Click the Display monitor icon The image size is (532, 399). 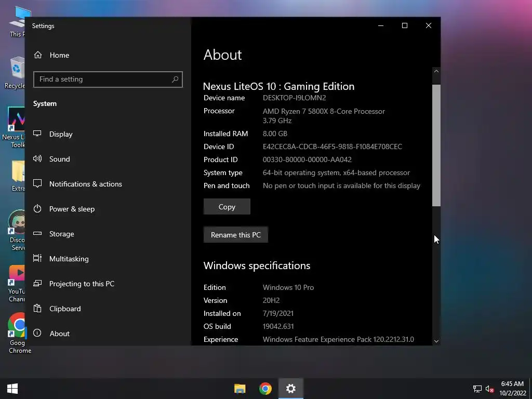point(37,134)
